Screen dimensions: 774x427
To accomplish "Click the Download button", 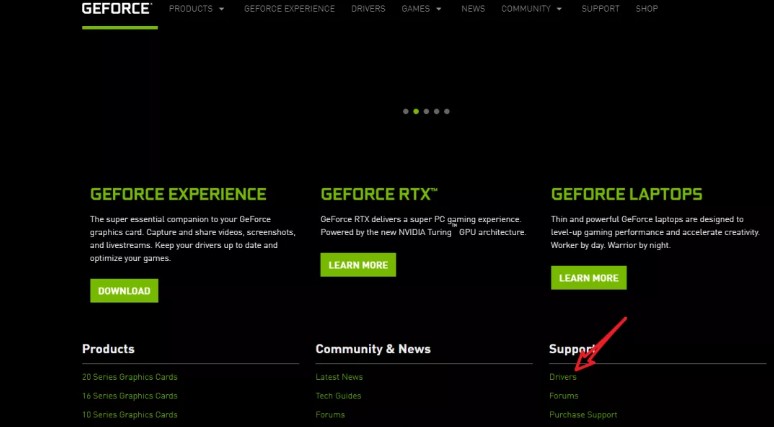I will tap(124, 291).
